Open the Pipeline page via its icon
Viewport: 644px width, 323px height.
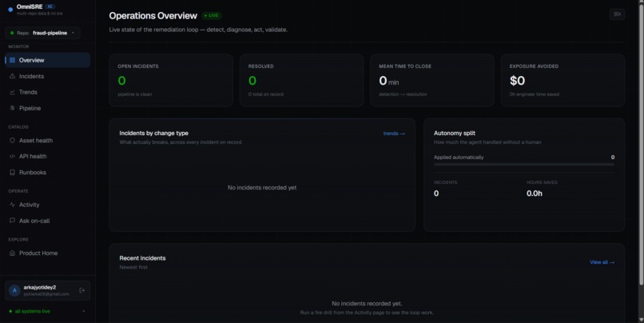(12, 108)
